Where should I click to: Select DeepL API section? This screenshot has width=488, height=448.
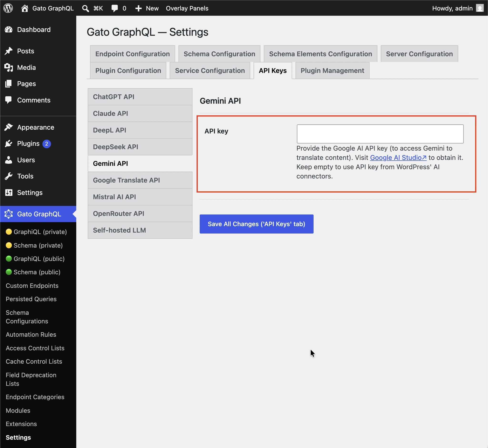[140, 130]
